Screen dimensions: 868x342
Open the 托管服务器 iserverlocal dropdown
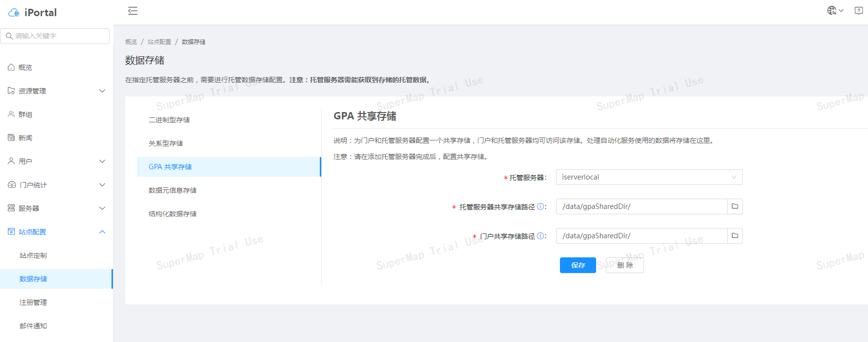[x=648, y=177]
